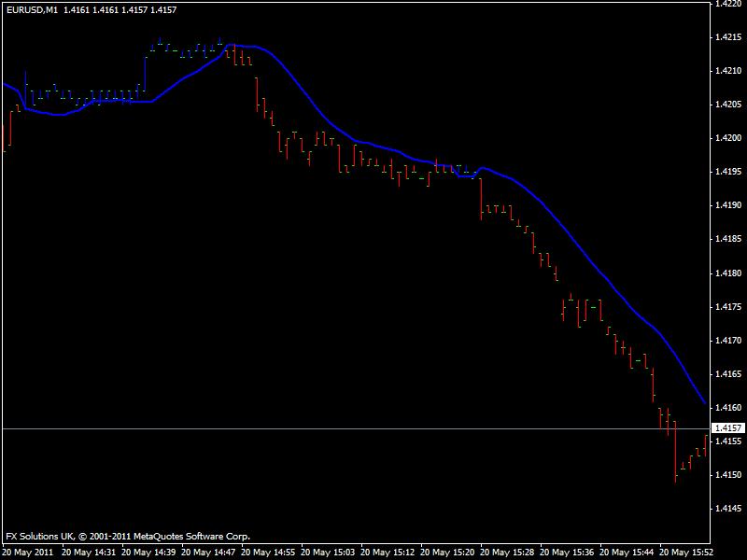Click the 1.4200 price axis label
Screen dimensions: 747x560
coord(728,138)
